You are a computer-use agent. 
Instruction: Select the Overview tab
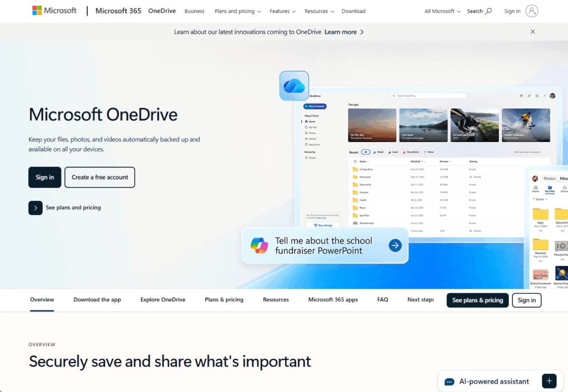[42, 300]
